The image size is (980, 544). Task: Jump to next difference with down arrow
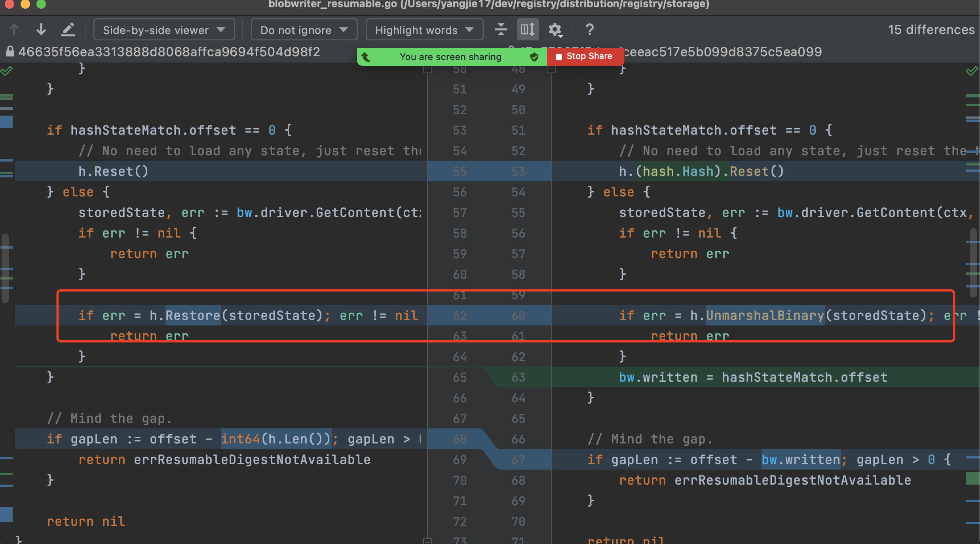pyautogui.click(x=41, y=30)
